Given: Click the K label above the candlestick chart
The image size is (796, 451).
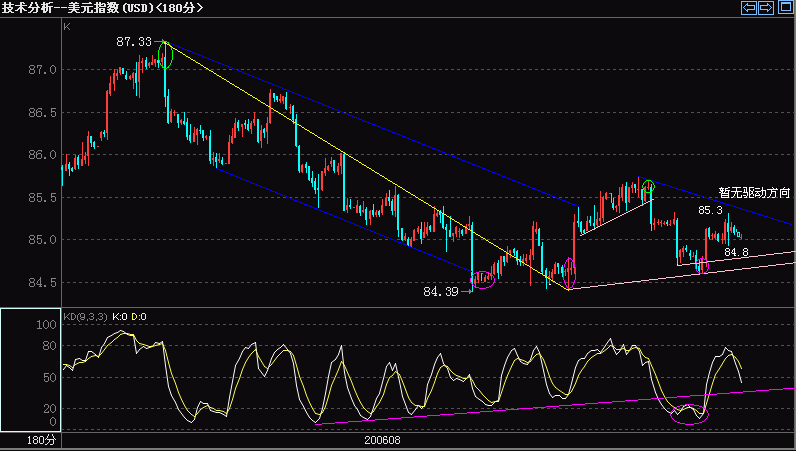Looking at the screenshot, I should [67, 27].
